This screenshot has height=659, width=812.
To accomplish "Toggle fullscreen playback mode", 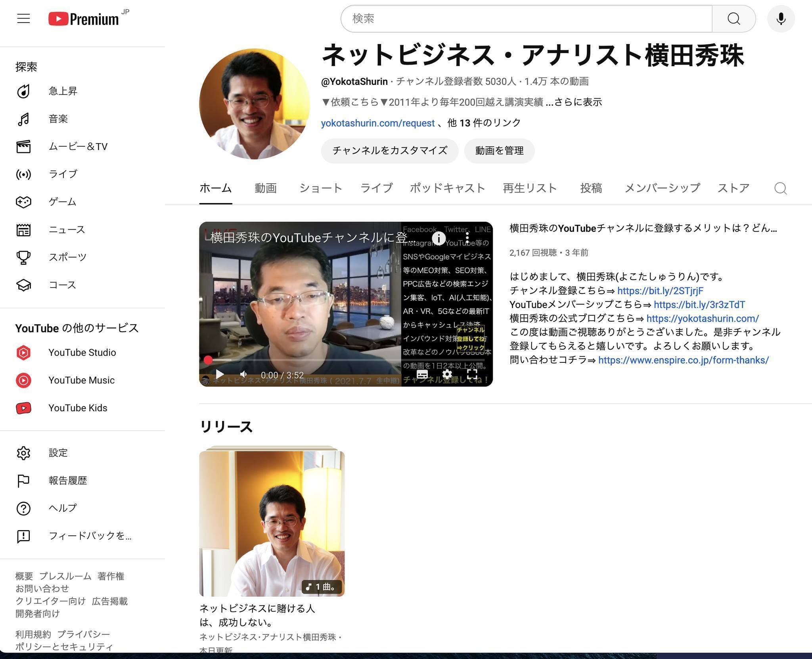I will [x=473, y=375].
